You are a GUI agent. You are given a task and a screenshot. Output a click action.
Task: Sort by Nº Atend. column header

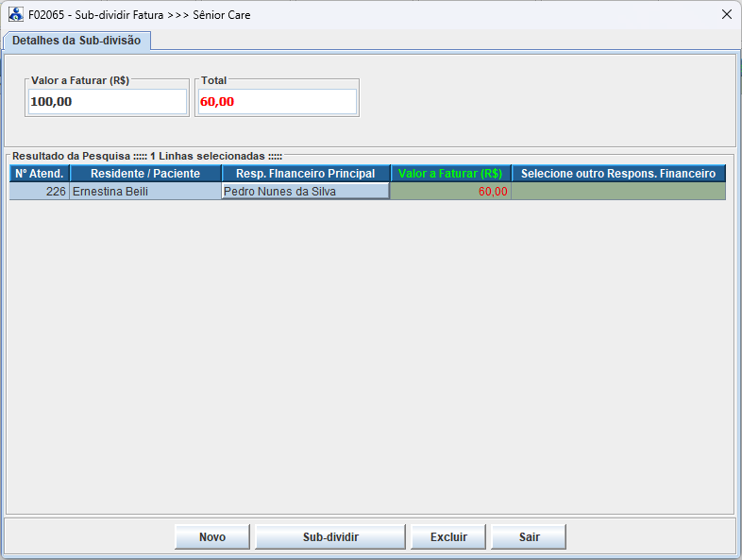pos(40,174)
